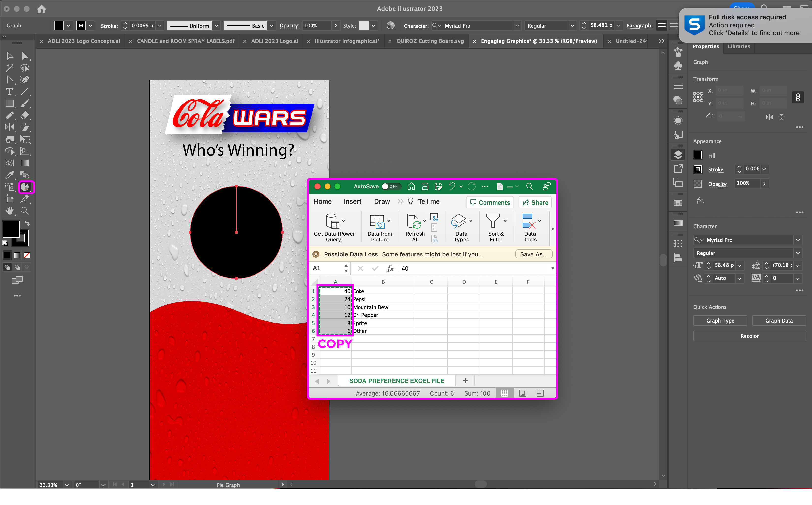The width and height of the screenshot is (812, 505).
Task: Switch to ADLI 2023 Logo.ai tab
Action: pos(274,41)
